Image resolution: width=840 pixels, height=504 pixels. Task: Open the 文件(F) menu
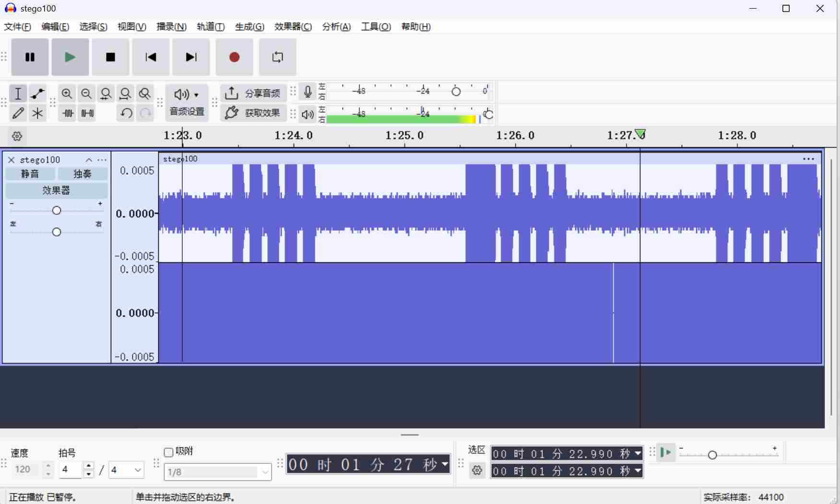coord(18,27)
